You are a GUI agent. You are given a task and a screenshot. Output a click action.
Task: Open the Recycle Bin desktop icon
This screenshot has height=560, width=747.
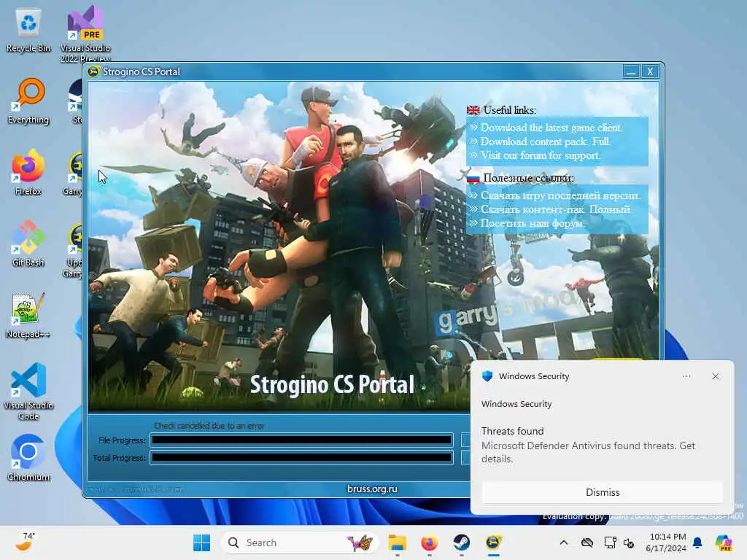point(28,30)
